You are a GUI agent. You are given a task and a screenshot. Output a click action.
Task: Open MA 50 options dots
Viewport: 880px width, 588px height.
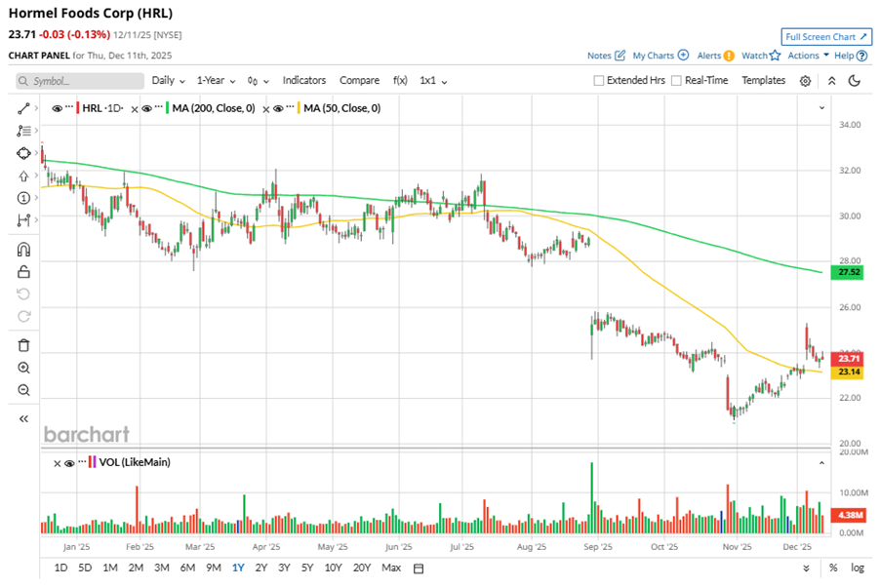(290, 106)
